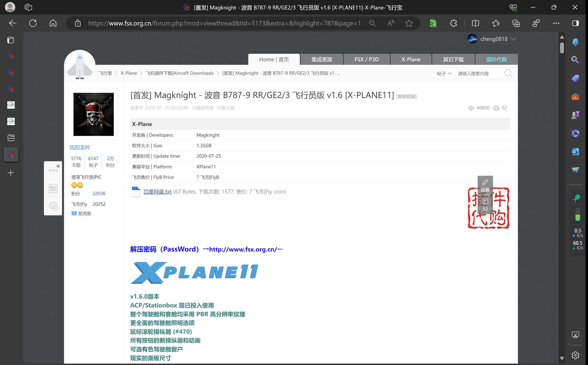Click X-Plane breadcrumb link
This screenshot has width=588, height=365.
[x=129, y=73]
